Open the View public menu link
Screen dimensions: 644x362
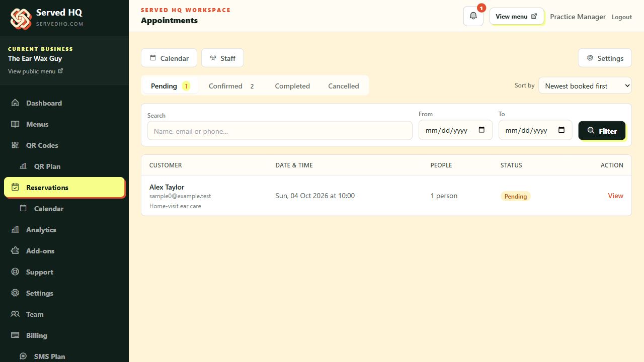(x=36, y=71)
